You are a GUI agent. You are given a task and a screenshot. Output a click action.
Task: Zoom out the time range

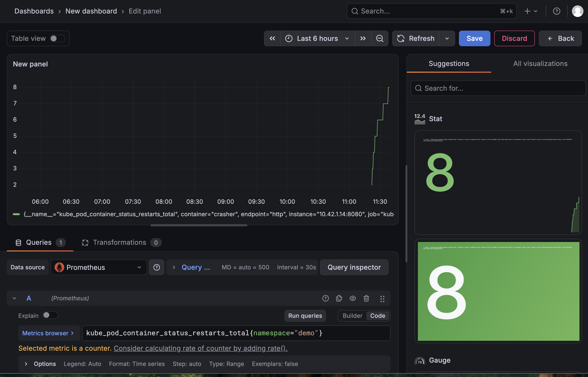click(380, 38)
